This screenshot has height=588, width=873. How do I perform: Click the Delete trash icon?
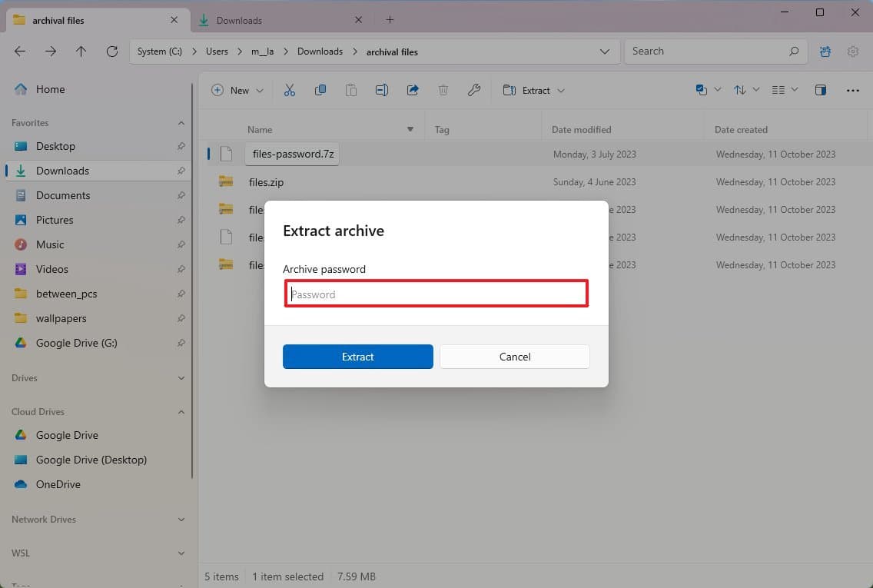(443, 90)
